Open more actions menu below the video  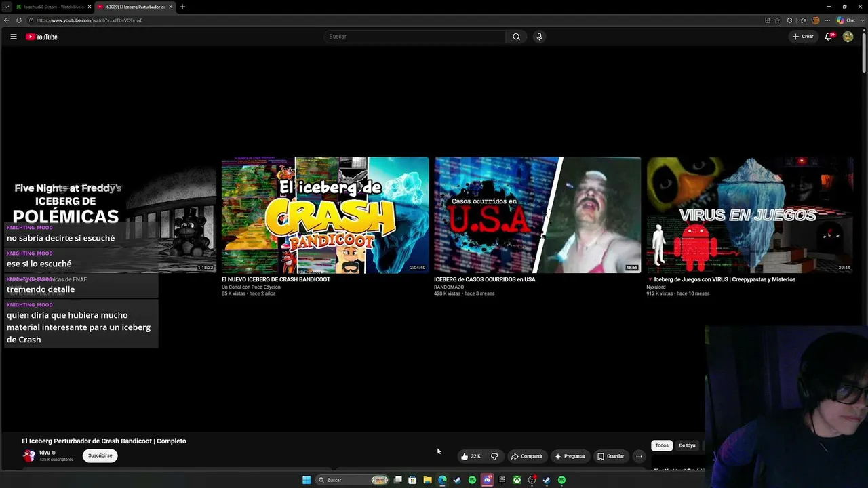(x=639, y=456)
